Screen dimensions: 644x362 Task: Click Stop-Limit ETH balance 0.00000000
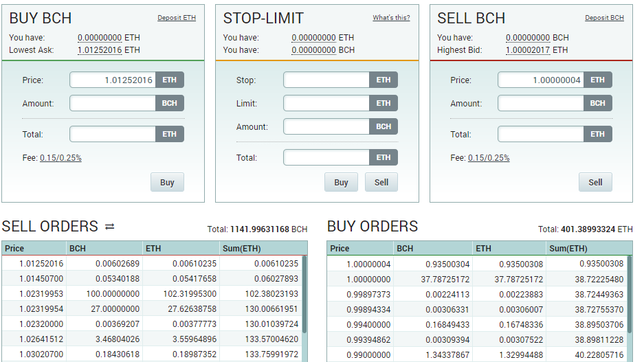(314, 38)
